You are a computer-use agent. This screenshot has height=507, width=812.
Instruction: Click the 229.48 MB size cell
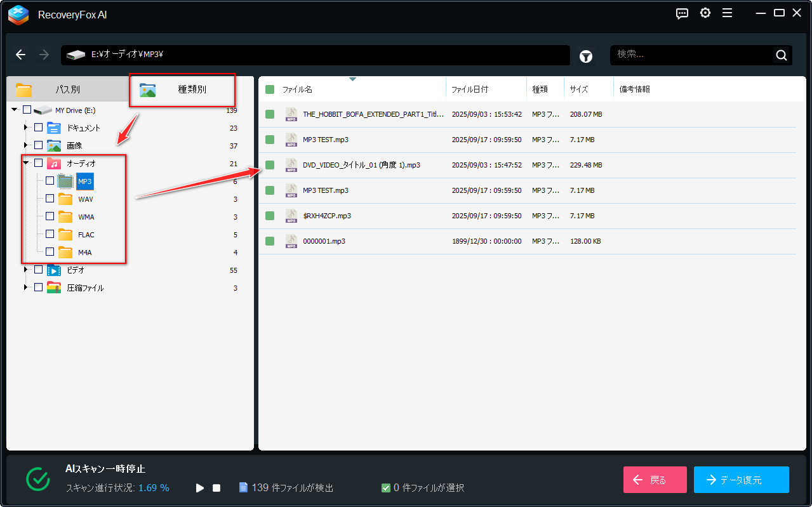tap(586, 165)
